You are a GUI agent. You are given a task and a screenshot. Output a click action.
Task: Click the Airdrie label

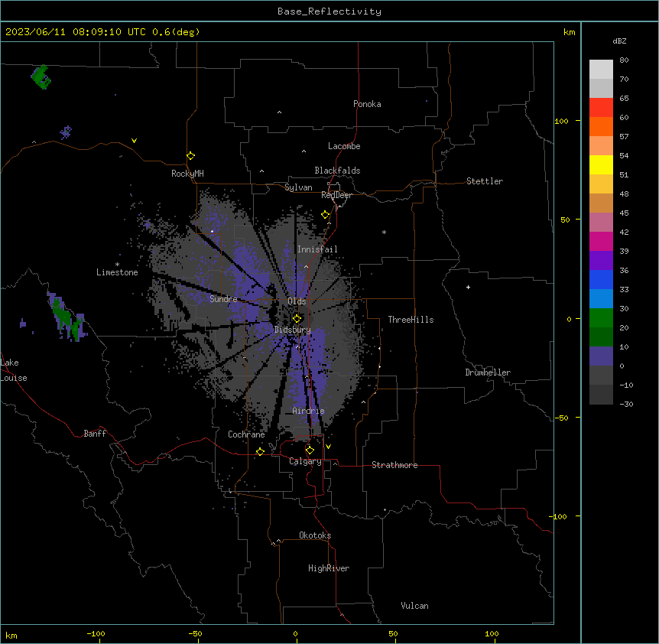(308, 411)
